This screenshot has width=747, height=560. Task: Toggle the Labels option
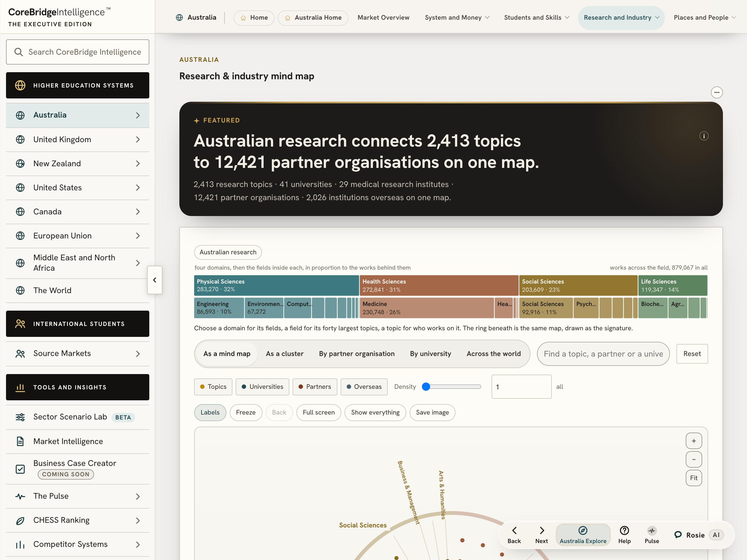tap(210, 413)
